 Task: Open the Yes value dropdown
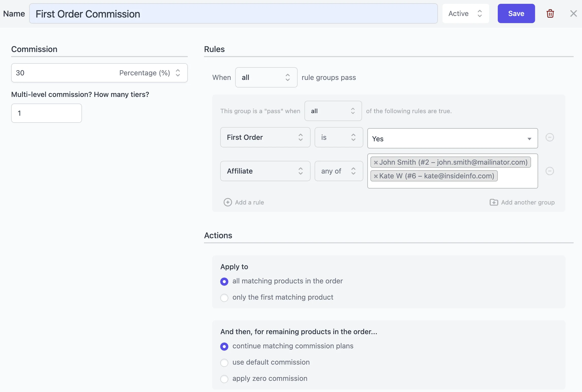click(452, 139)
